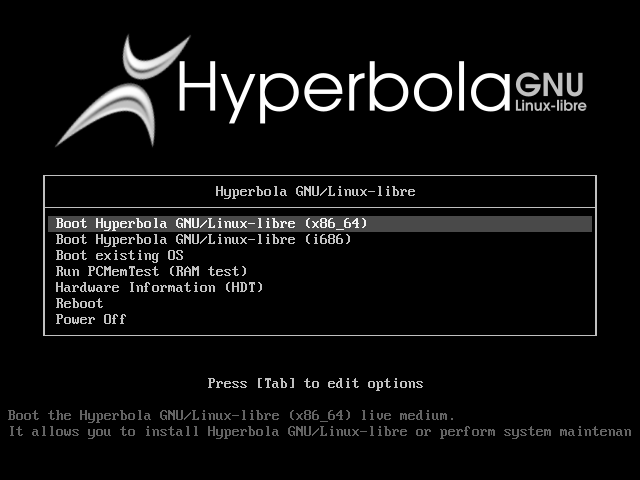
Task: Click the menu title Hyperbola GNU/Linux-libre header
Action: click(316, 191)
